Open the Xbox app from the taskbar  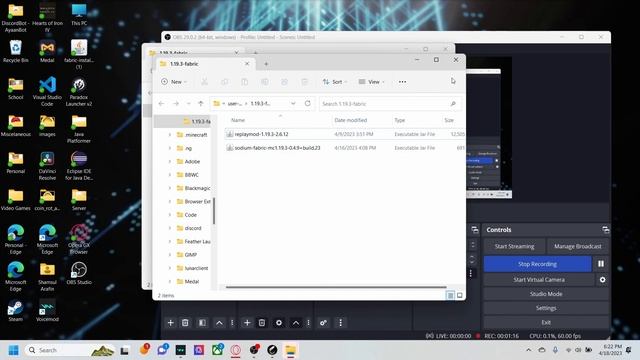[218, 350]
